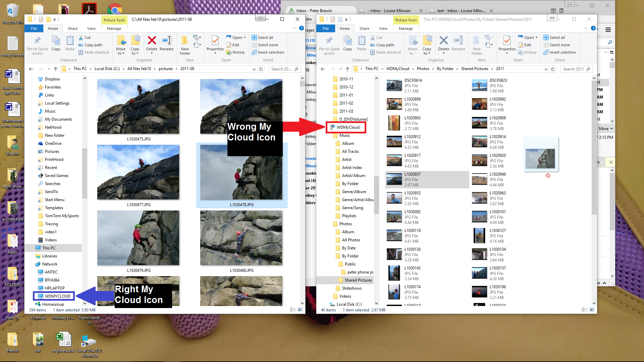644x362 pixels.
Task: Open View tab in right window
Action: 383,28
